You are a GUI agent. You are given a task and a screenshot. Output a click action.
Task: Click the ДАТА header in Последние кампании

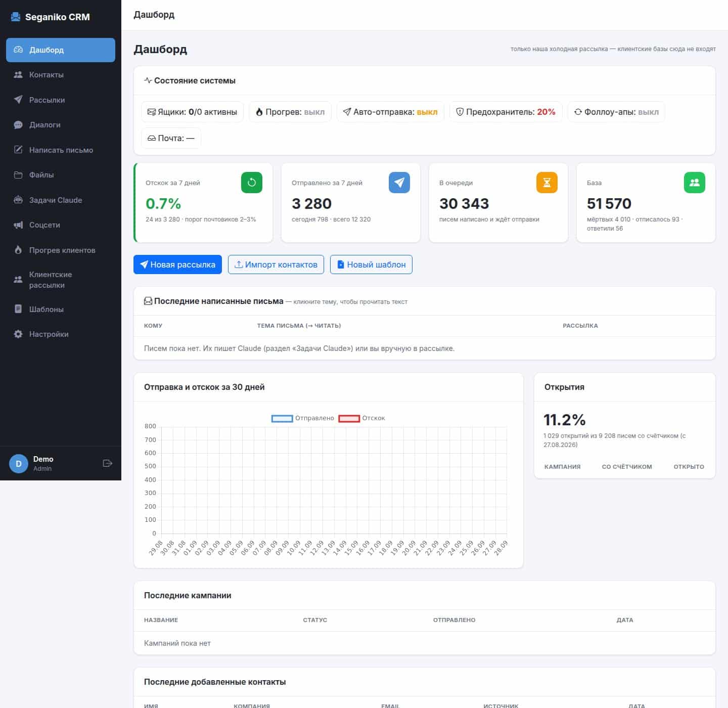pyautogui.click(x=625, y=620)
